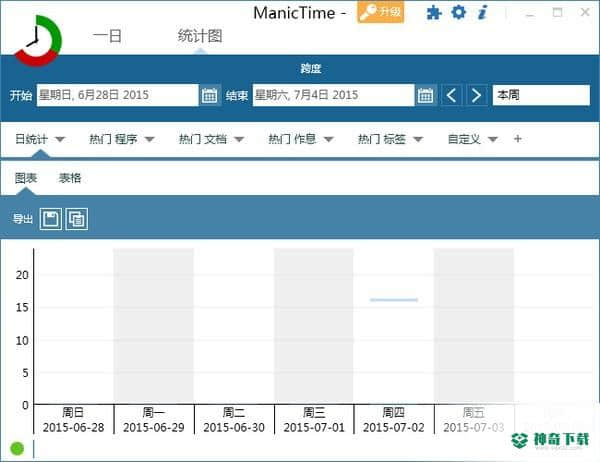Screen dimensions: 600x462
Task: Open the 本周 range selector
Action: [541, 95]
